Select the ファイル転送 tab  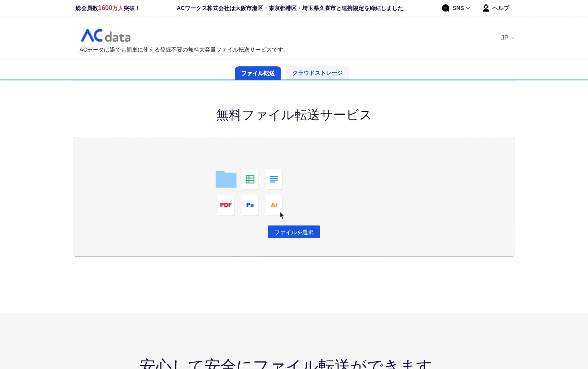pos(258,73)
